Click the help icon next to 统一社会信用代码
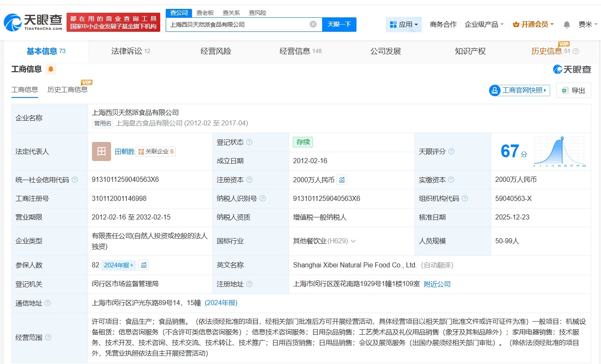 pos(75,180)
